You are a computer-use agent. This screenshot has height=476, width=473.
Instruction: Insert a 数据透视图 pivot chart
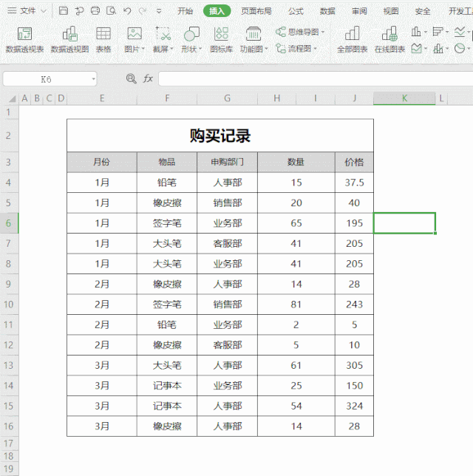[x=69, y=39]
